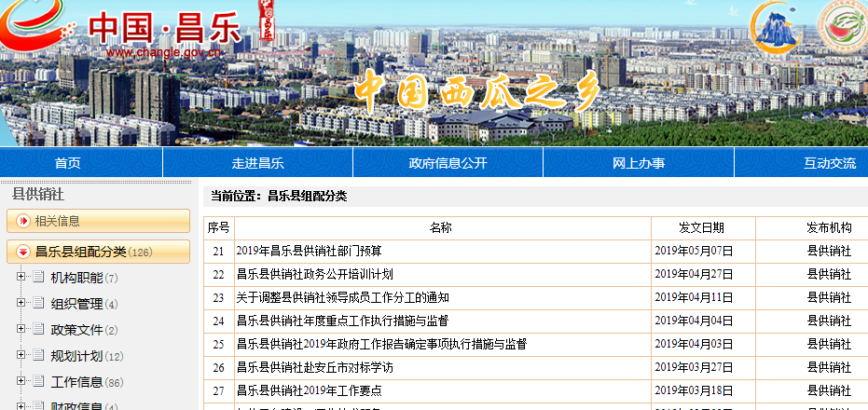Screen dimensions: 868x410
Task: Expand the 政策文件 plus box
Action: tap(21, 330)
